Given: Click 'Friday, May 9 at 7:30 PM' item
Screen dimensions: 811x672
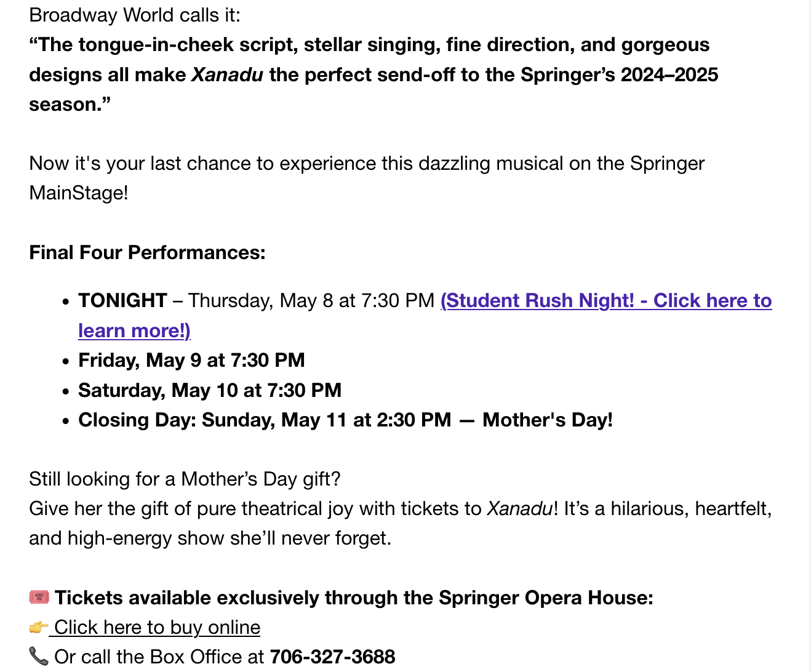Looking at the screenshot, I should click(191, 360).
